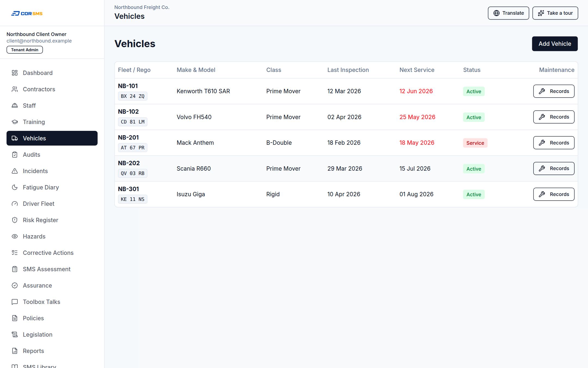Navigate to Corrective Actions

52,253
